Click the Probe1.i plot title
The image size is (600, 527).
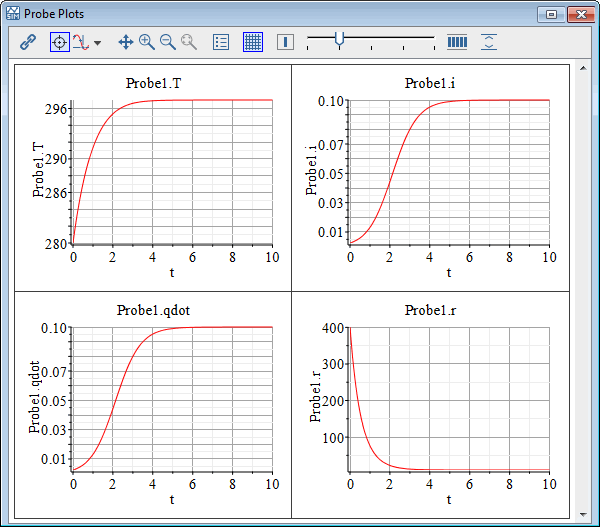tap(430, 83)
